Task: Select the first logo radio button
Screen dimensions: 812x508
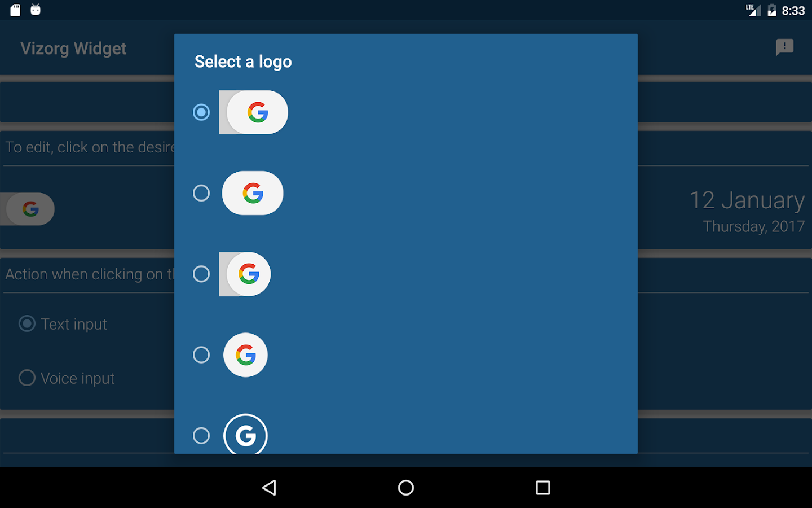Action: (201, 112)
